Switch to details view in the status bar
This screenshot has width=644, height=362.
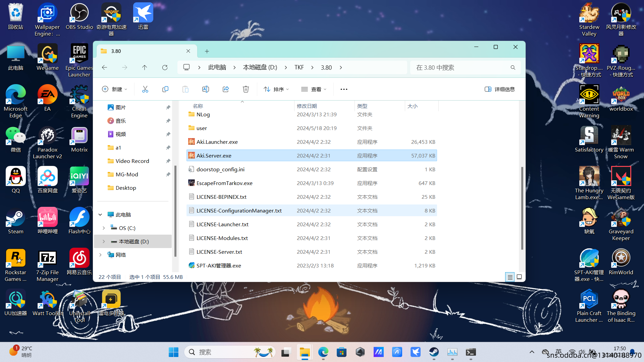510,277
